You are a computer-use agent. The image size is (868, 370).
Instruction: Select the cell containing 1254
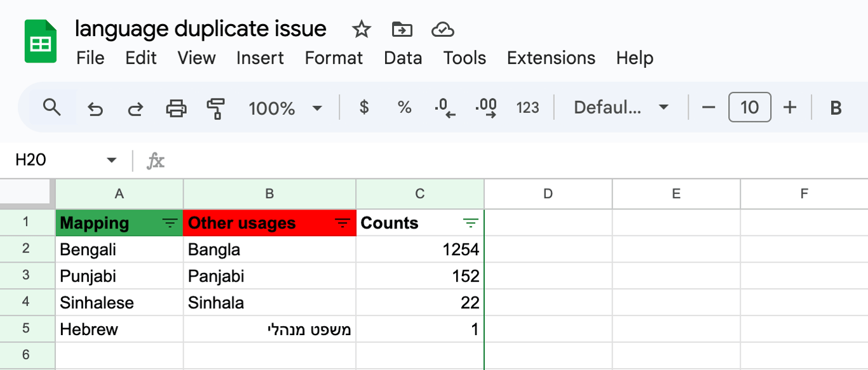pos(420,249)
